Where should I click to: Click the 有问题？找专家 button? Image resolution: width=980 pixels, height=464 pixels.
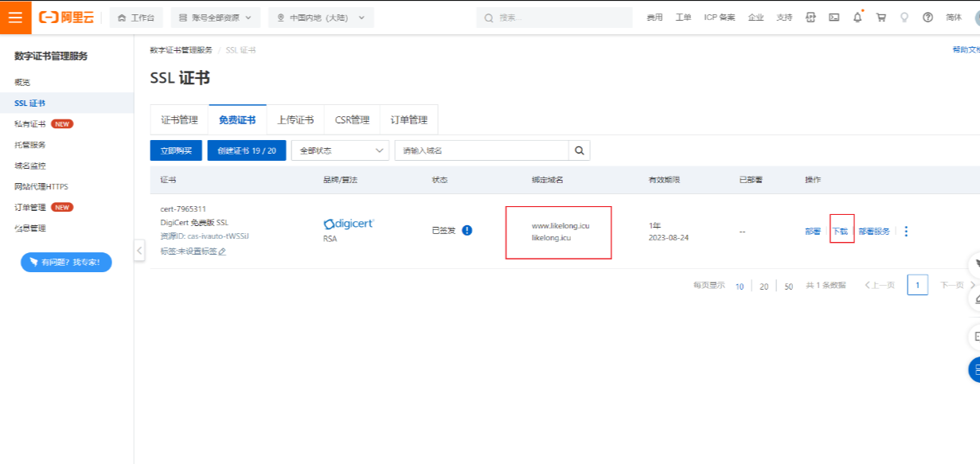pos(66,262)
